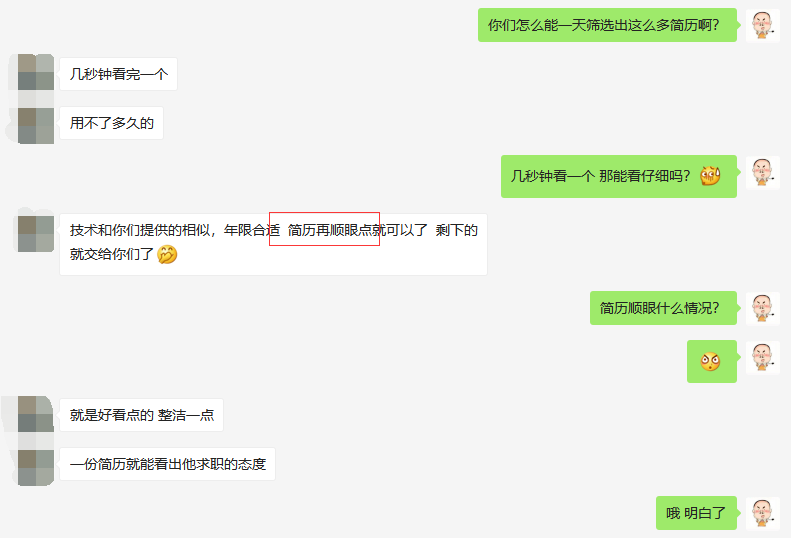Click the cartoon avatar beside first green message
Image resolution: width=791 pixels, height=538 pixels.
[762, 25]
